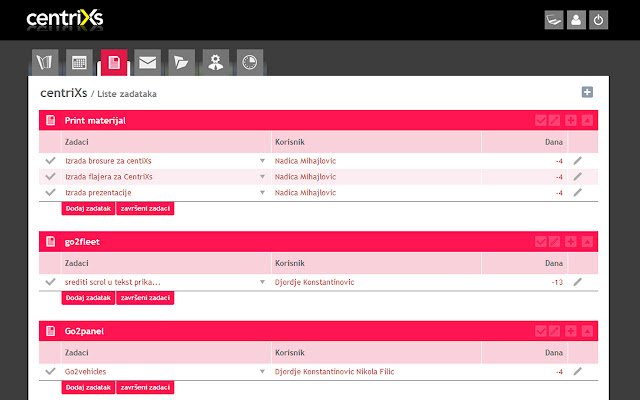Edit Izrada flajera za CentriXs with pencil
The height and width of the screenshot is (400, 640).
click(577, 177)
